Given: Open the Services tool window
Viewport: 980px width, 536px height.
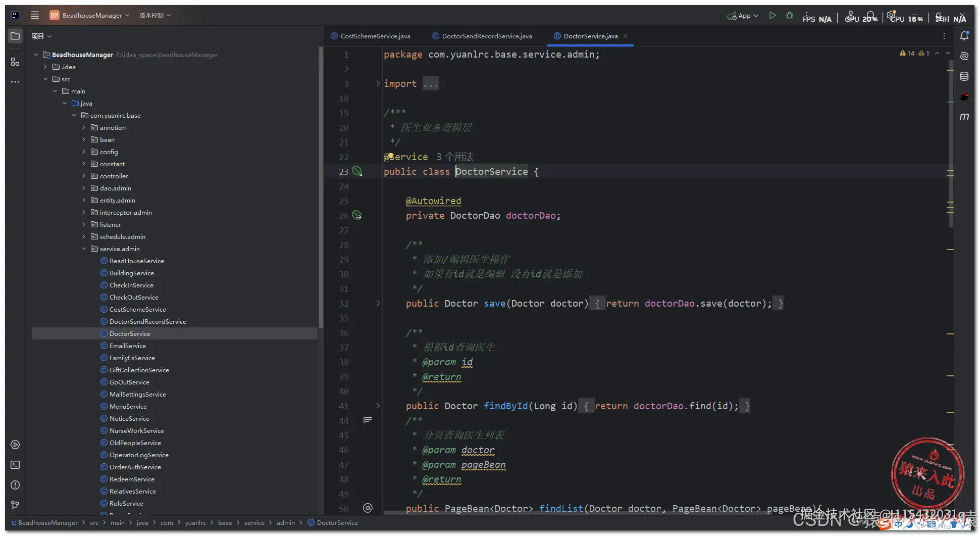Looking at the screenshot, I should [x=15, y=445].
